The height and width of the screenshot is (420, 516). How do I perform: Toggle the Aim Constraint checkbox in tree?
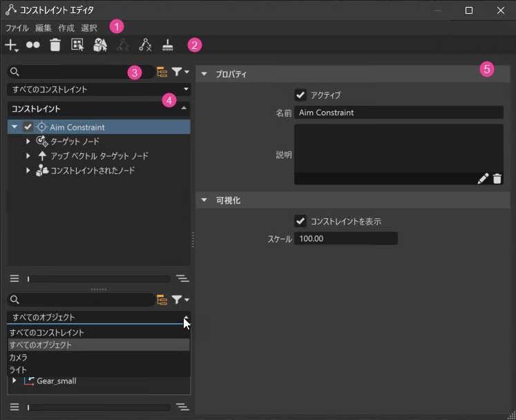pos(28,126)
